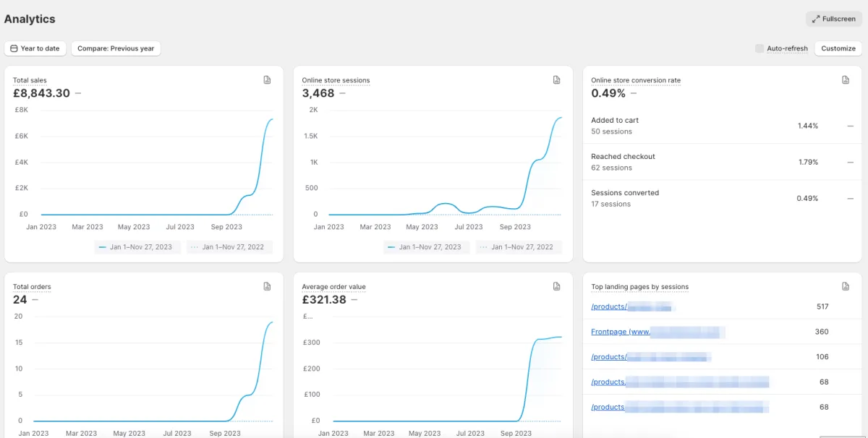Open report icon on Total sales card
Image resolution: width=868 pixels, height=438 pixels.
pyautogui.click(x=267, y=80)
